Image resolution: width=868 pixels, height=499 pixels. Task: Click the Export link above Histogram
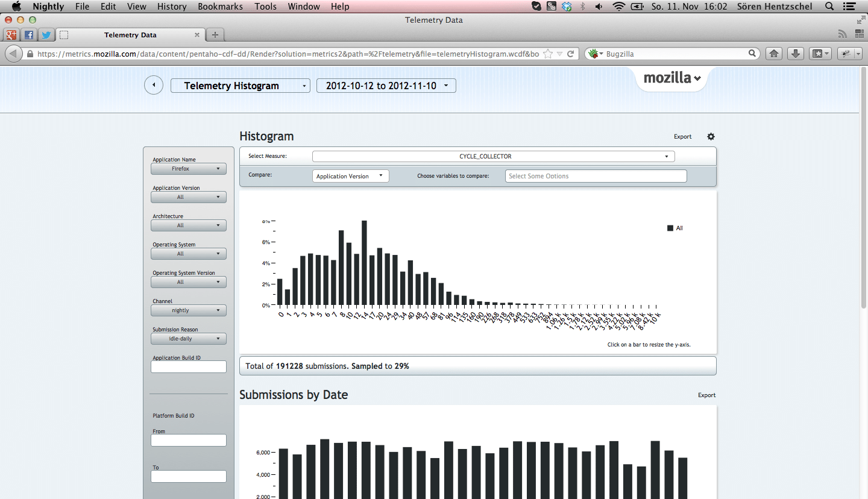tap(682, 137)
